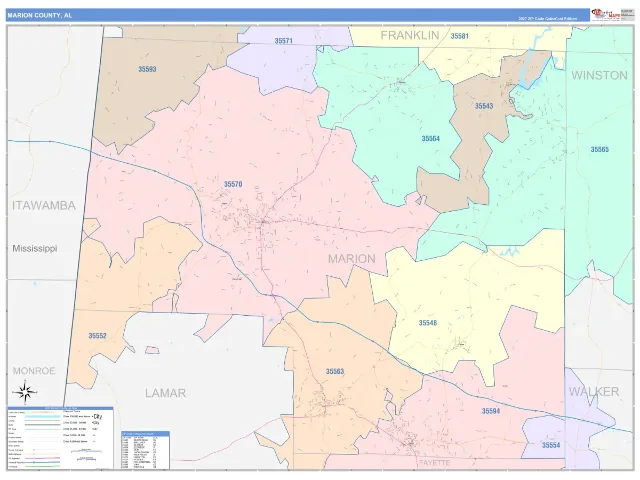The height and width of the screenshot is (480, 640).
Task: Select the ZIP code label 35593
Action: (147, 69)
